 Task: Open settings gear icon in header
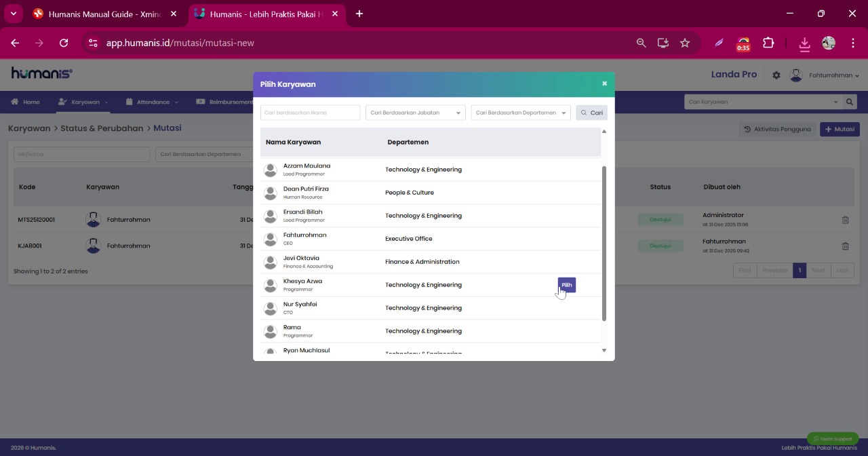[776, 75]
